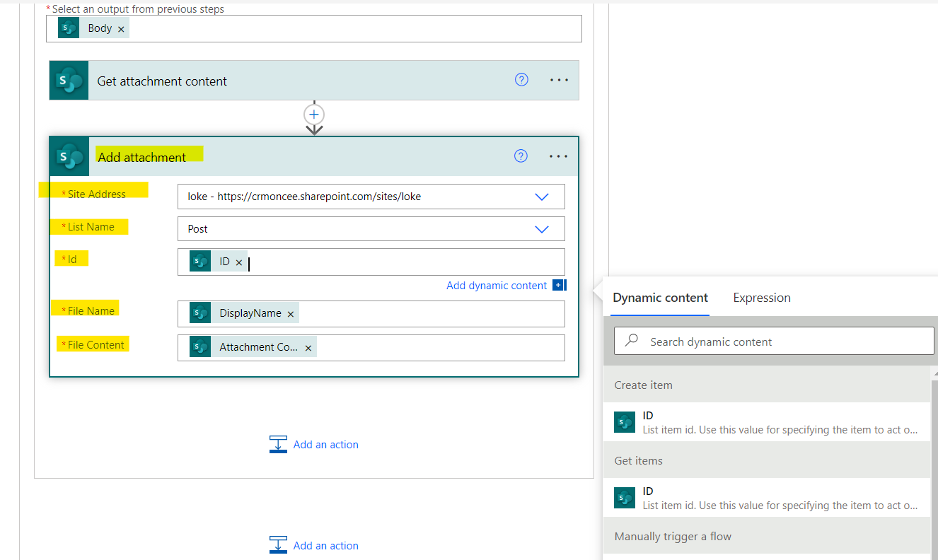Click the List Name label

[x=91, y=227]
